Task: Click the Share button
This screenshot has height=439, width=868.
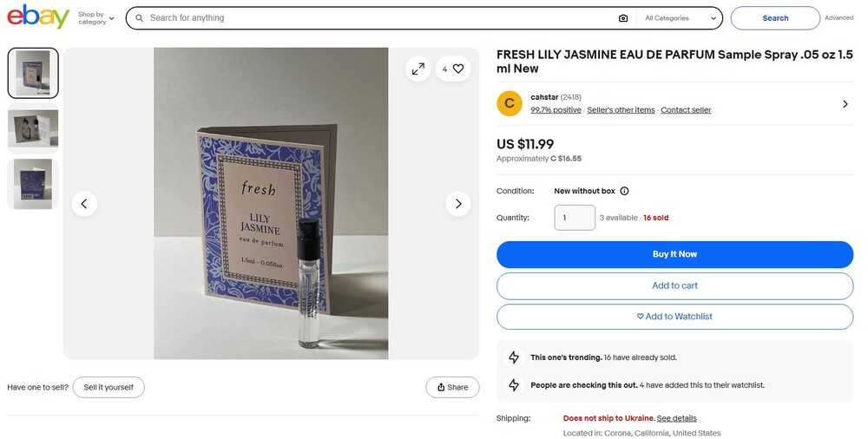Action: click(452, 387)
